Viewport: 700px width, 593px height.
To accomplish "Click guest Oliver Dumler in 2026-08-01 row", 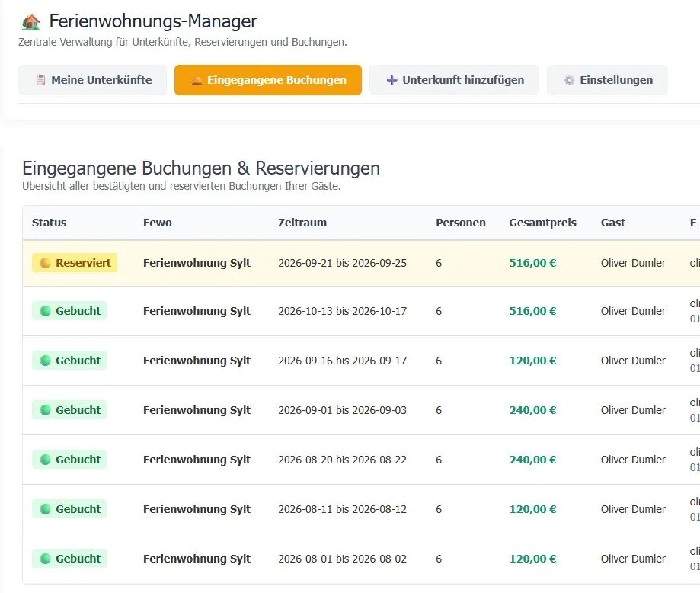I will [x=633, y=559].
